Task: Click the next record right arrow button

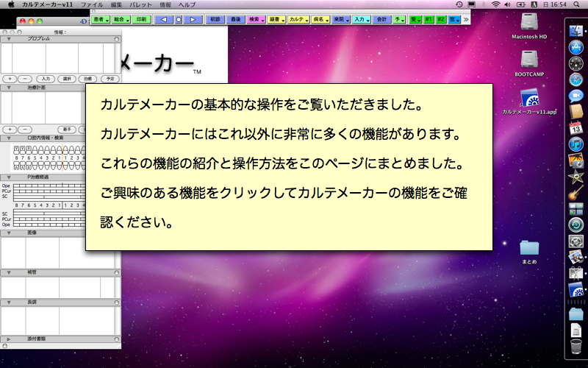Action: coord(192,19)
